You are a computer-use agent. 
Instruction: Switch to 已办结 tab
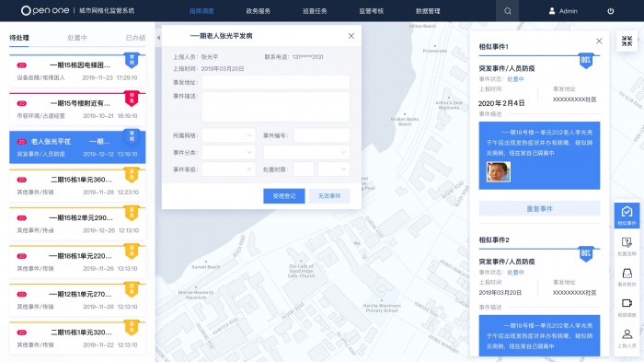coord(135,38)
